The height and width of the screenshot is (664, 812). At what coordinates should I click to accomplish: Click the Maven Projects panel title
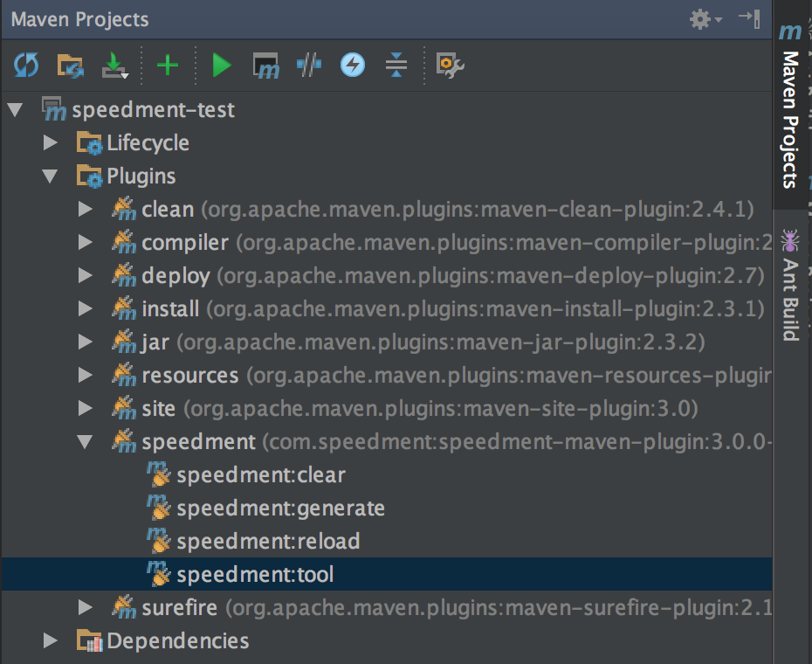[79, 20]
